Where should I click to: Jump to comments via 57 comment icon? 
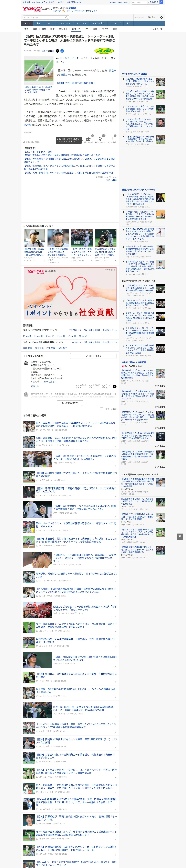(x=44, y=51)
